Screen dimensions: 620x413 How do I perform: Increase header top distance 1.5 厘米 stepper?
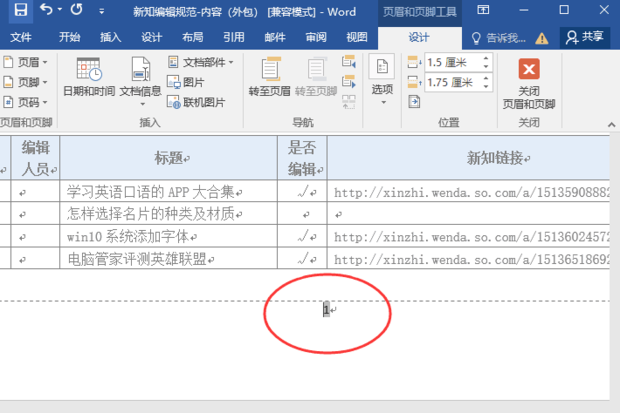click(x=486, y=59)
